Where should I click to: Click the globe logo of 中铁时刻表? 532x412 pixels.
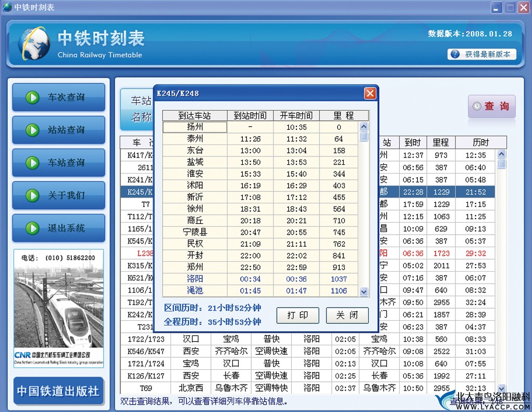[34, 43]
